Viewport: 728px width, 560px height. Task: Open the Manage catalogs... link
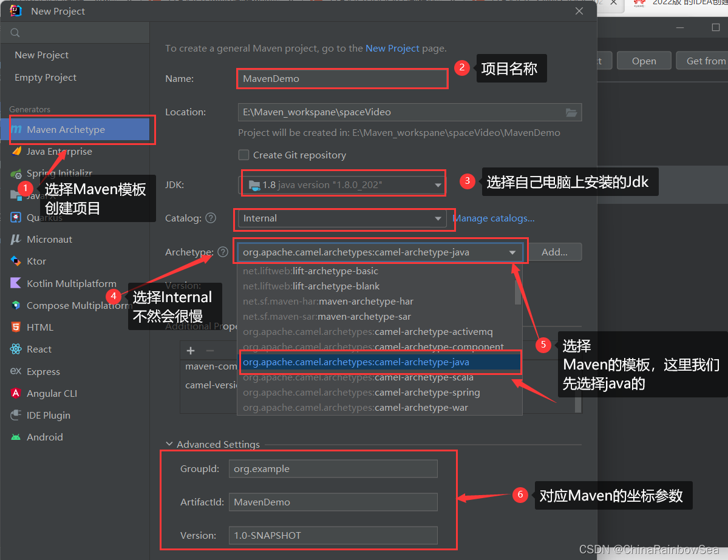[494, 218]
